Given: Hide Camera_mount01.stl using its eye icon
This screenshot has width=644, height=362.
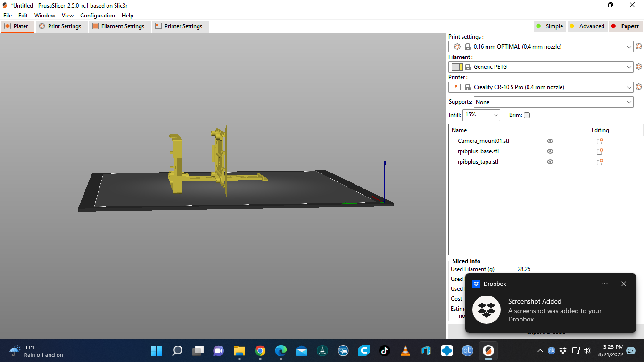Looking at the screenshot, I should pyautogui.click(x=550, y=141).
